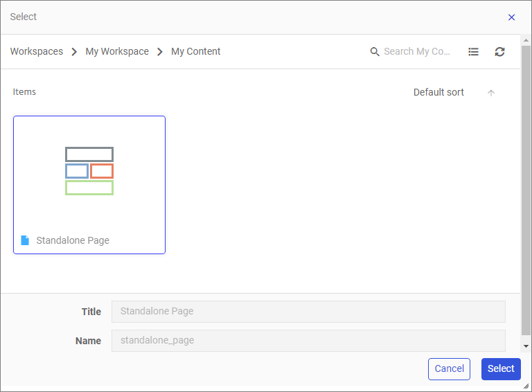Click the Name field showing standalone_page
Image resolution: width=532 pixels, height=392 pixels.
[308, 341]
